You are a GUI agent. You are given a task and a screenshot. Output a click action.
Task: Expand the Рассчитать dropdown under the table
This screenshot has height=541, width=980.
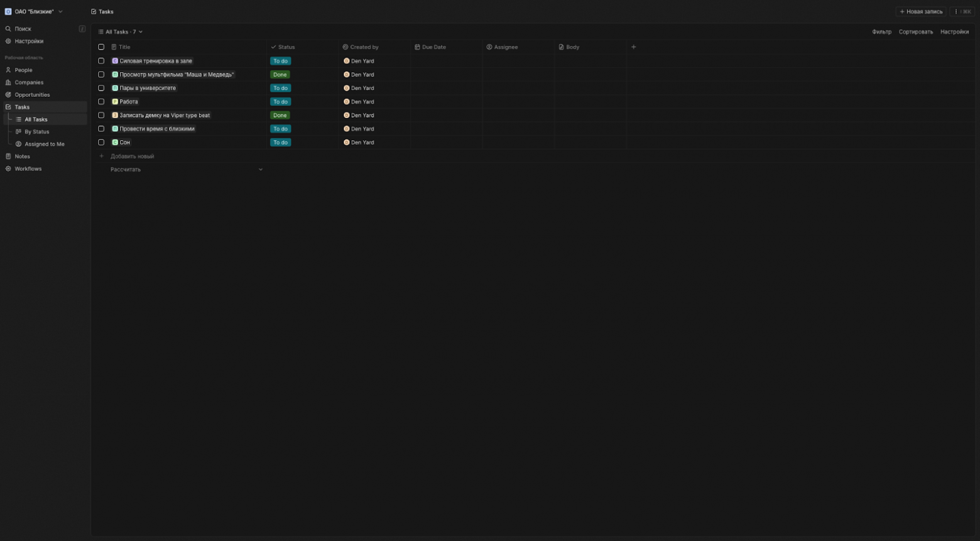click(x=260, y=170)
